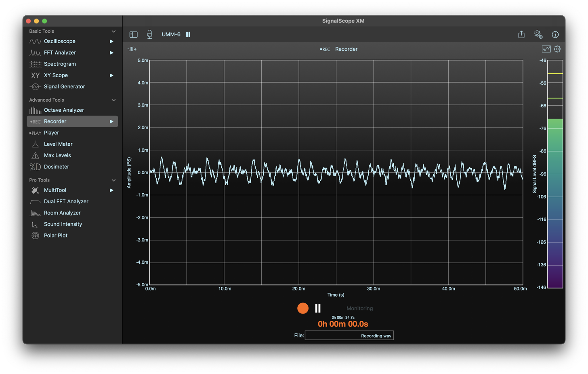
Task: Click the Recorder title above the plot
Action: coord(346,49)
